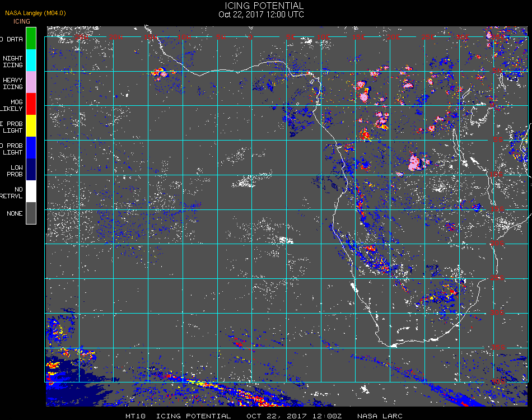Click the green NO DATA legend swatch
This screenshot has height=420, width=532.
pyautogui.click(x=31, y=38)
